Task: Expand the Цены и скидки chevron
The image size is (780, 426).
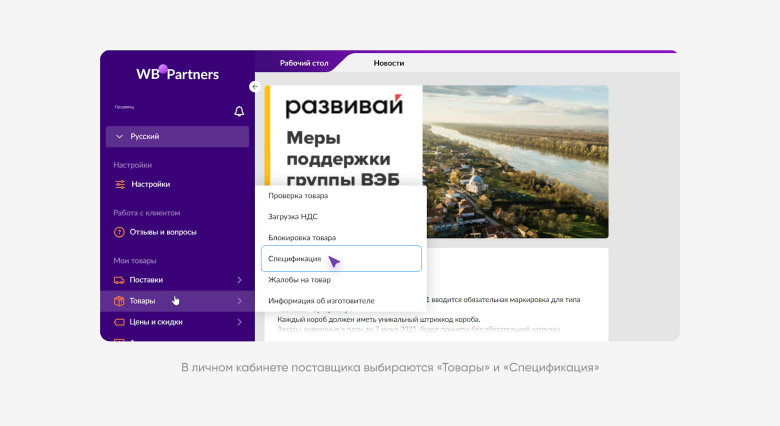Action: (239, 322)
